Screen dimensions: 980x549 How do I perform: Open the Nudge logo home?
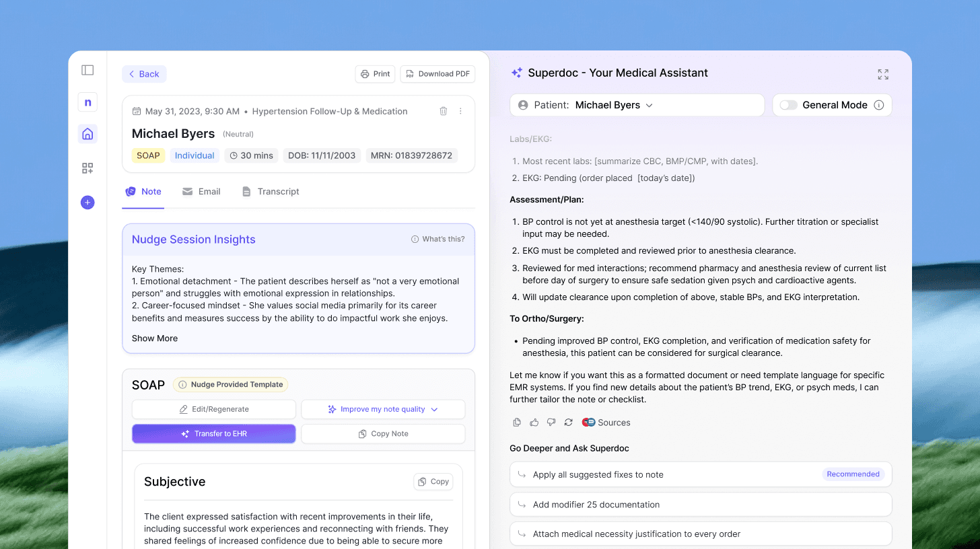click(x=87, y=102)
